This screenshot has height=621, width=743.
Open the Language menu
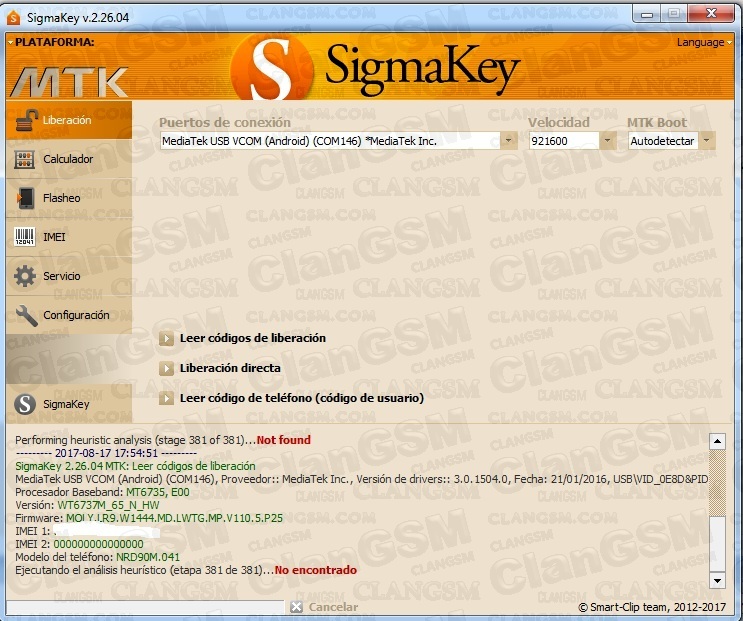[x=704, y=42]
